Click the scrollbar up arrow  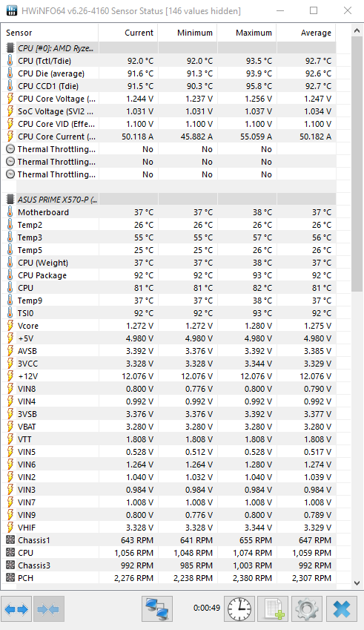pyautogui.click(x=357, y=30)
